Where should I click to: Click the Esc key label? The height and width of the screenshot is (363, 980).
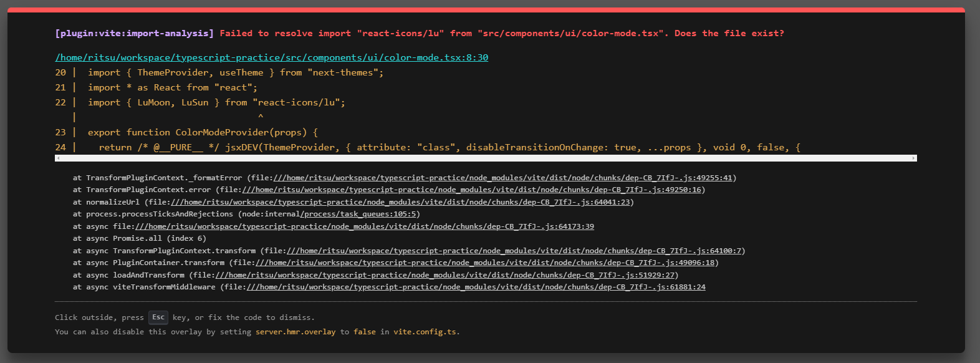pyautogui.click(x=158, y=317)
